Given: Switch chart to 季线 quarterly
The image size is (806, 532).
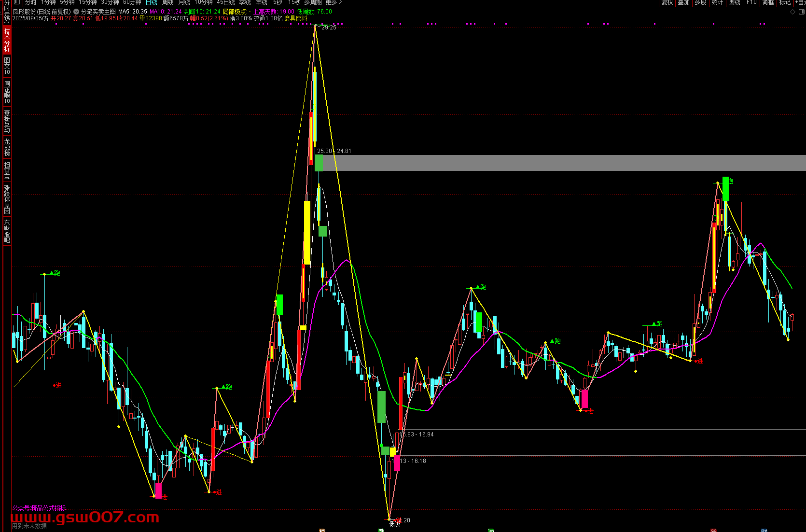Looking at the screenshot, I should pyautogui.click(x=245, y=2).
